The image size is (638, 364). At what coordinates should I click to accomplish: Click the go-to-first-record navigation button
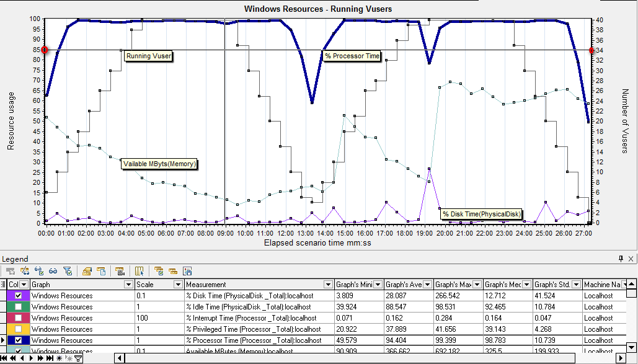coord(4,358)
